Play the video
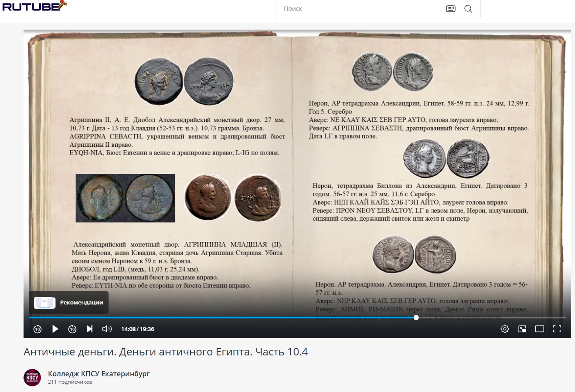This screenshot has height=392, width=575. point(55,329)
